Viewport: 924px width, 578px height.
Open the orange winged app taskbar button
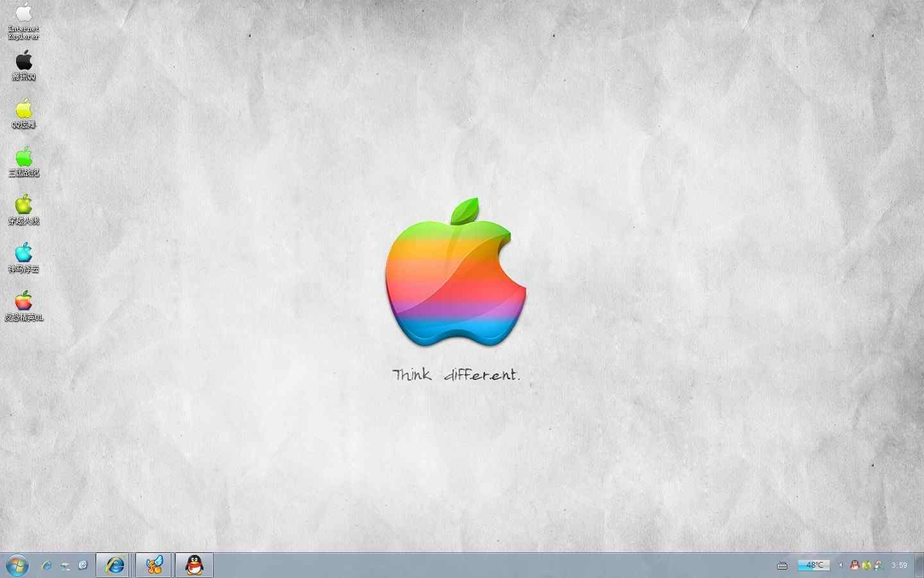(x=154, y=565)
